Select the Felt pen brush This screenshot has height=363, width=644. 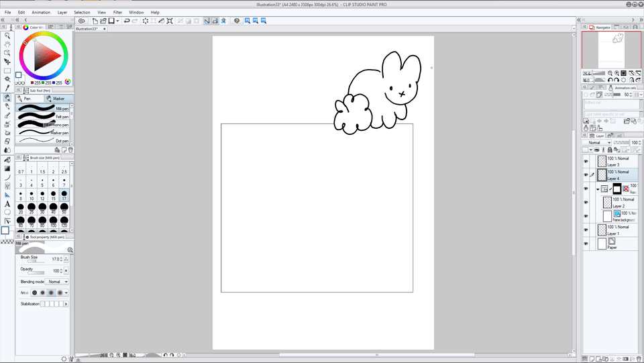[x=46, y=116]
